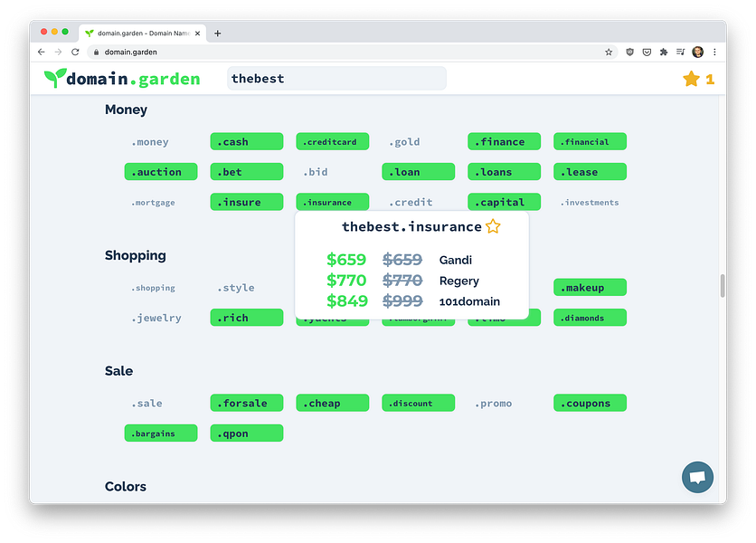Viewport: 756px width, 543px height.
Task: Reload the page
Action: coord(75,52)
